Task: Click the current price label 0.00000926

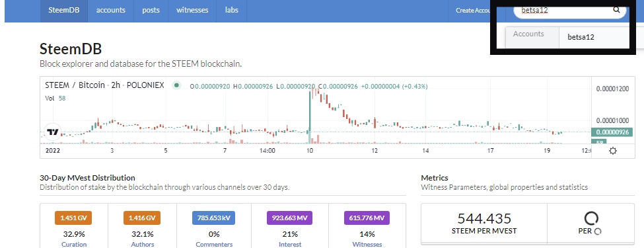Action: click(x=612, y=132)
